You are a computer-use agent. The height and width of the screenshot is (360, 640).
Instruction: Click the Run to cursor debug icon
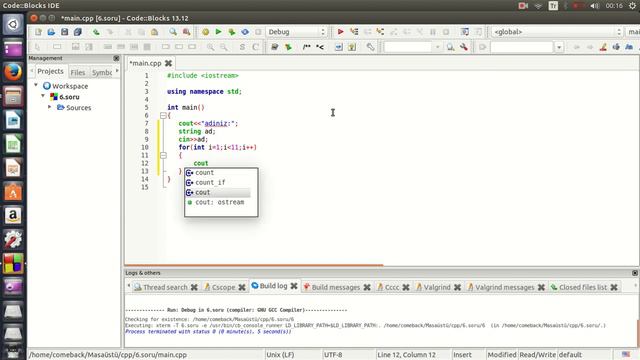pyautogui.click(x=354, y=32)
